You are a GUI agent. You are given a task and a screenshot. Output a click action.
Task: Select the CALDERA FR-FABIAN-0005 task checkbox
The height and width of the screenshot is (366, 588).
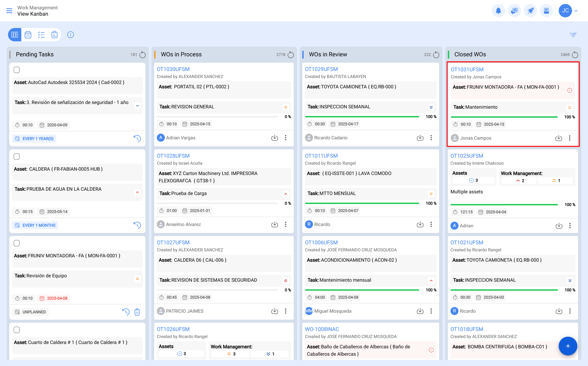(x=17, y=156)
